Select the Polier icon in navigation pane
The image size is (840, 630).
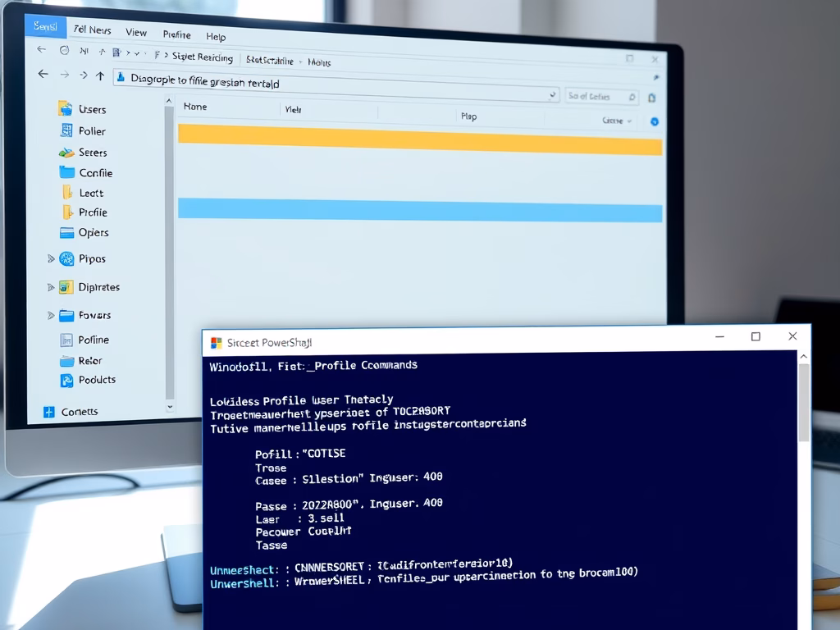[x=66, y=130]
